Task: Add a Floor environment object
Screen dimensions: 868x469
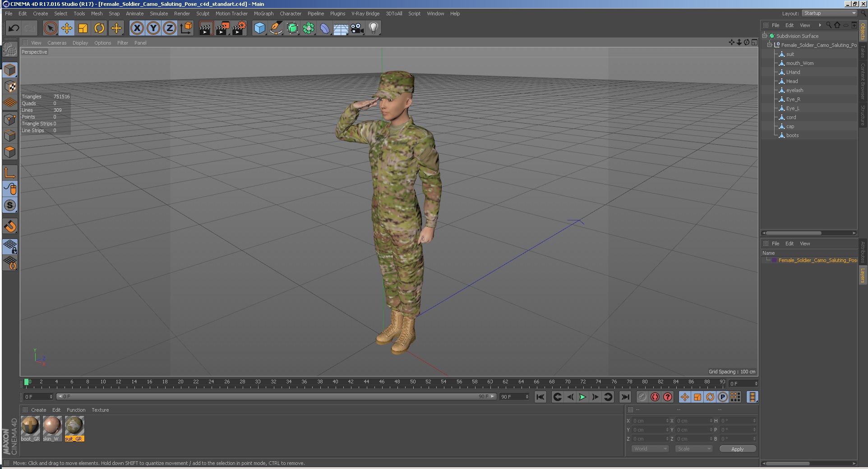Action: tap(341, 28)
